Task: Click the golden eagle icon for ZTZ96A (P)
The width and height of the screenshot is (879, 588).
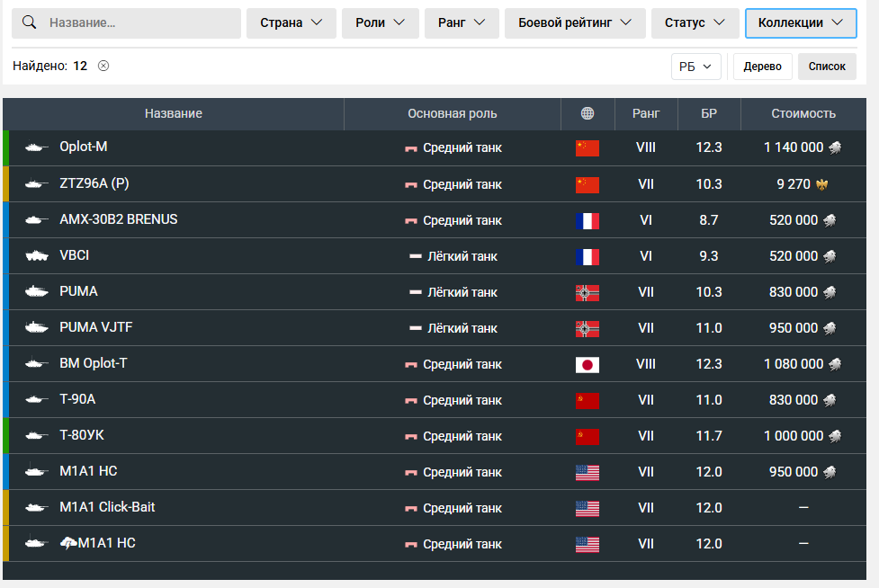Action: click(821, 184)
